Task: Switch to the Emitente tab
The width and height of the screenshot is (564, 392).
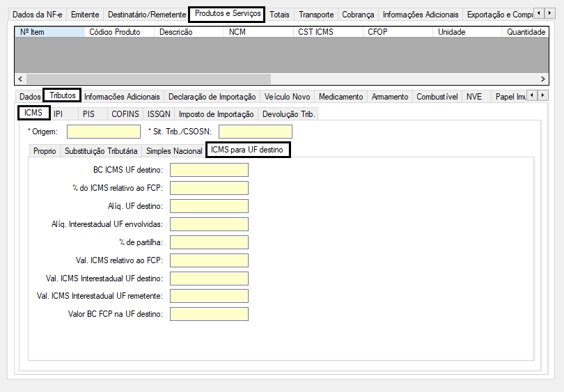Action: coord(85,15)
